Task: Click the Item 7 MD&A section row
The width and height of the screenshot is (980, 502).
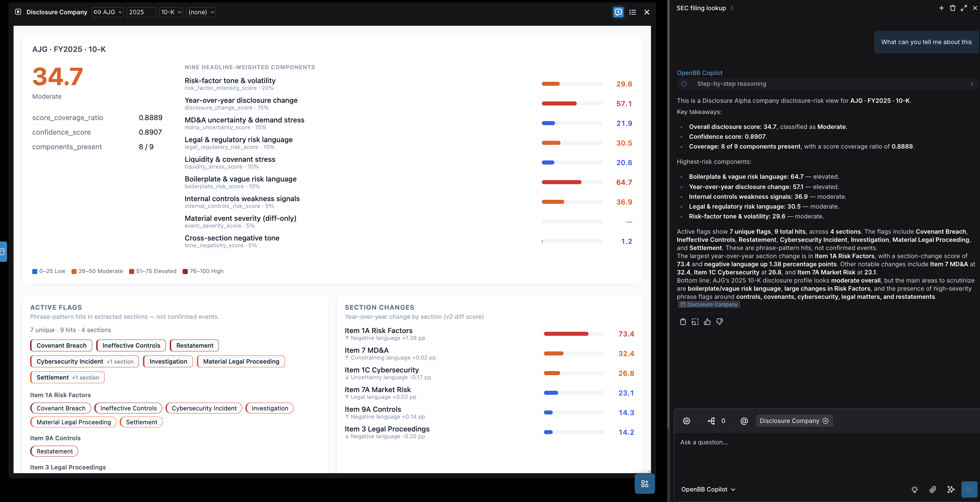Action: 489,353
